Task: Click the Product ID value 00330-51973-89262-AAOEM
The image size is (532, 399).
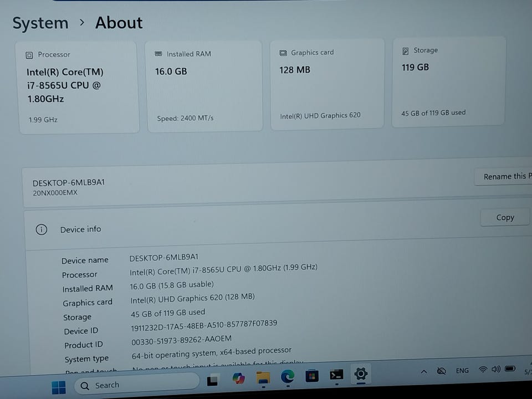Action: [182, 340]
